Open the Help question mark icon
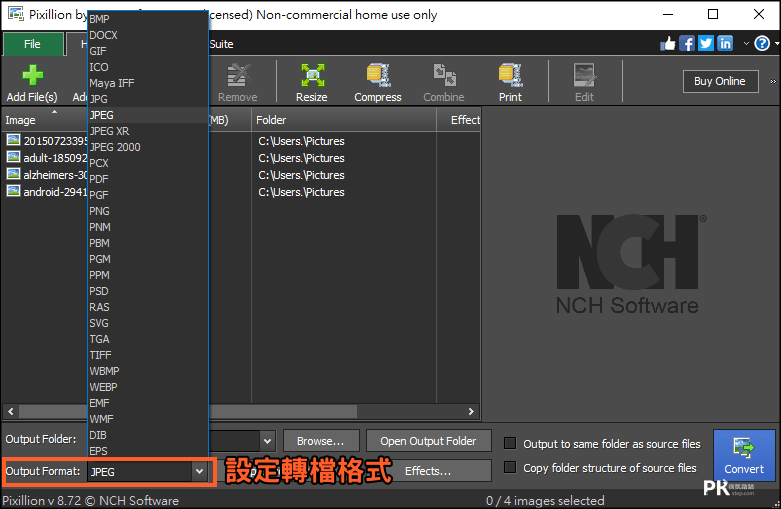Screen dimensions: 781x509 [x=762, y=44]
